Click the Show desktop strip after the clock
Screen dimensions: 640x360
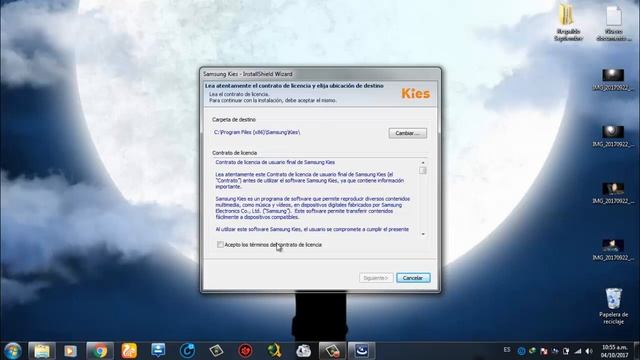pos(637,351)
